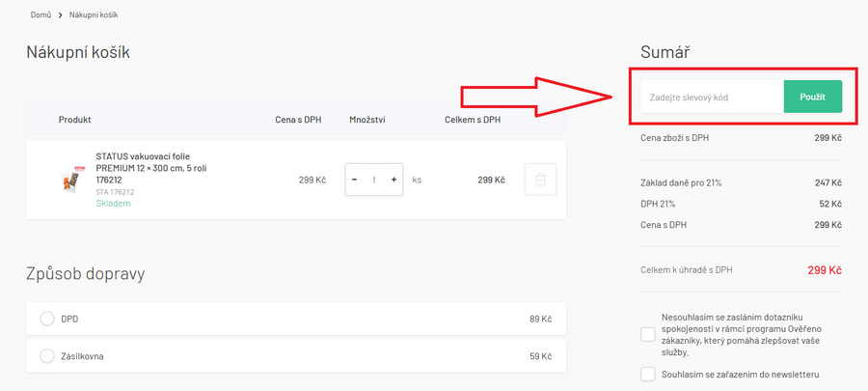Click the breadcrumb chevron separator

(60, 15)
